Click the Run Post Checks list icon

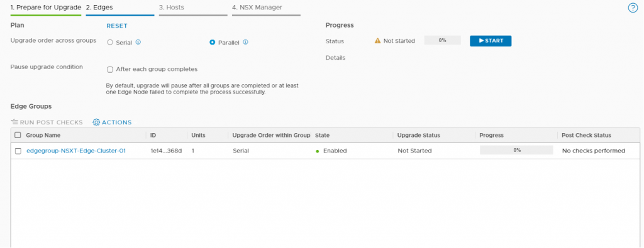[x=15, y=122]
